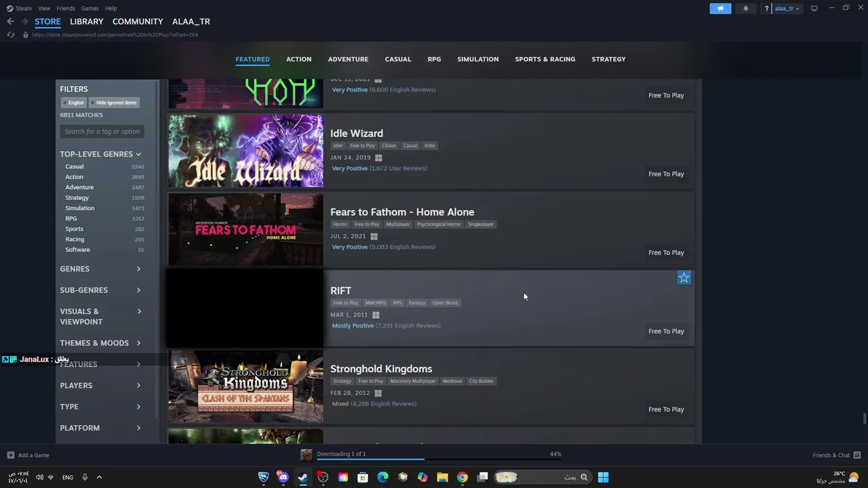Open the Help menu
This screenshot has height=488, width=868.
pyautogui.click(x=111, y=8)
